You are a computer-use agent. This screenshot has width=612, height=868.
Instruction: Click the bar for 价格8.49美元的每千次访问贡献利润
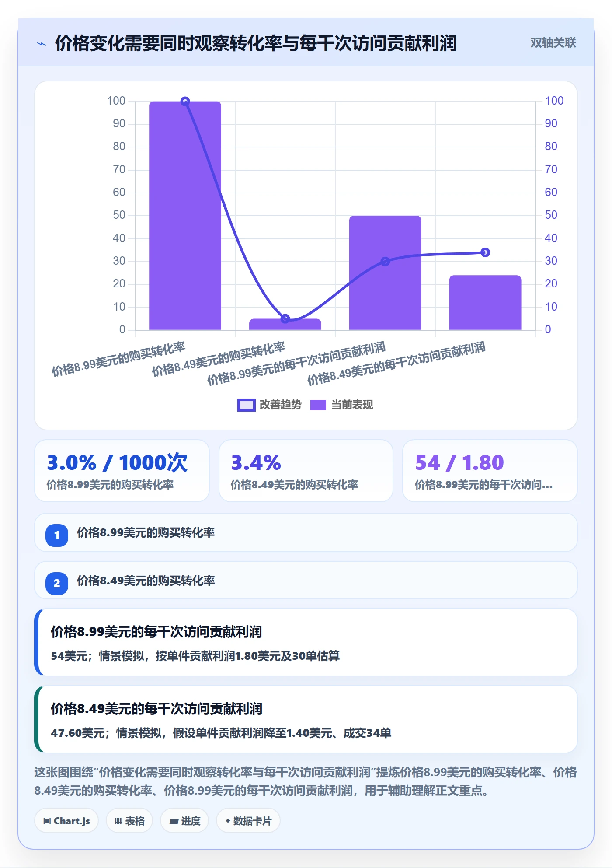(x=485, y=303)
